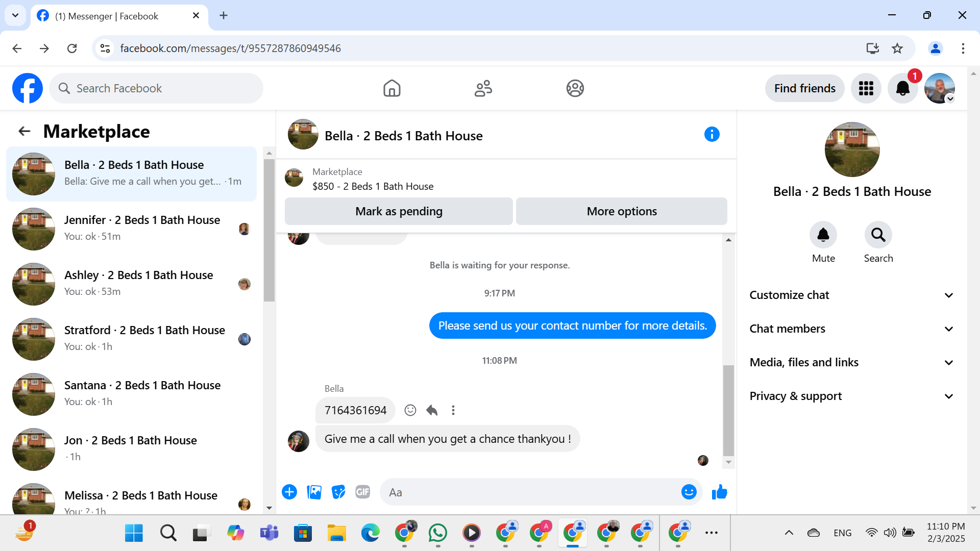Open the Facebook menu grid icon
Screen dimensions: 980x551
tap(866, 88)
